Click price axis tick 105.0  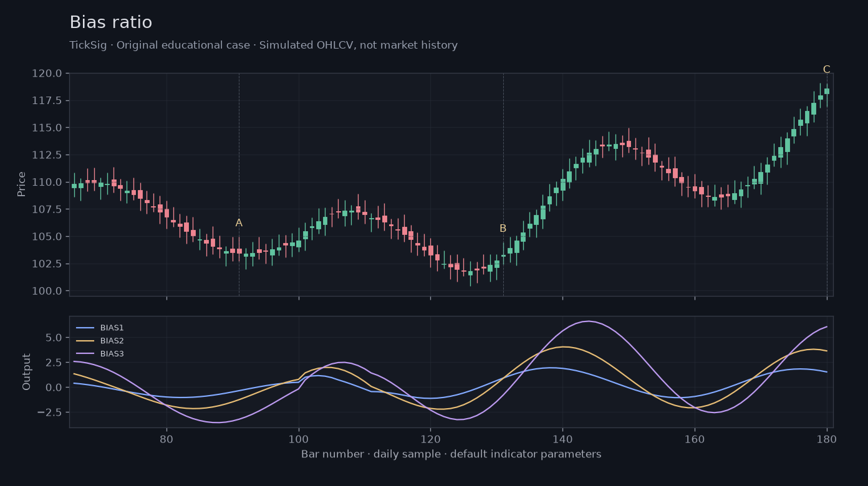47,237
